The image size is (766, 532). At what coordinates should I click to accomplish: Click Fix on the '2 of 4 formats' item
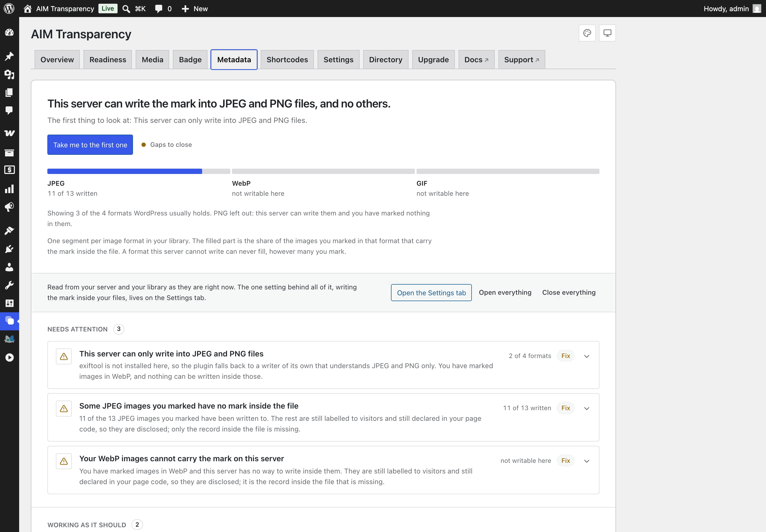566,356
